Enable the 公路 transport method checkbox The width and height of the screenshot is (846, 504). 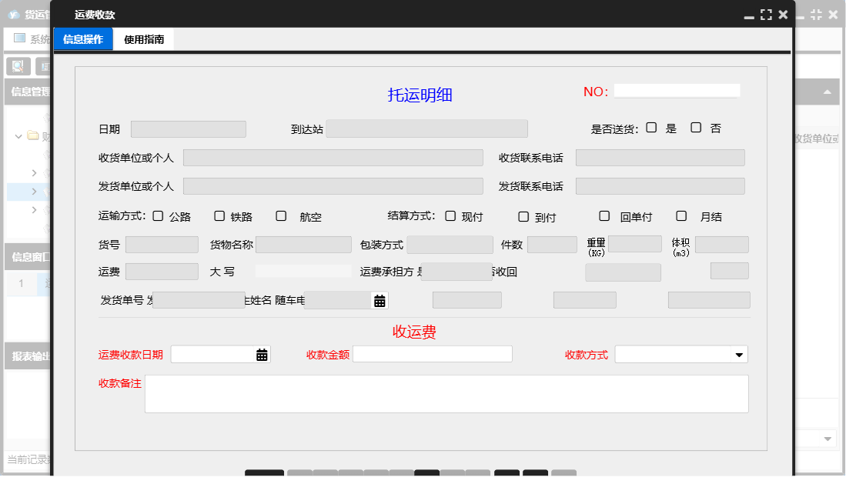157,216
